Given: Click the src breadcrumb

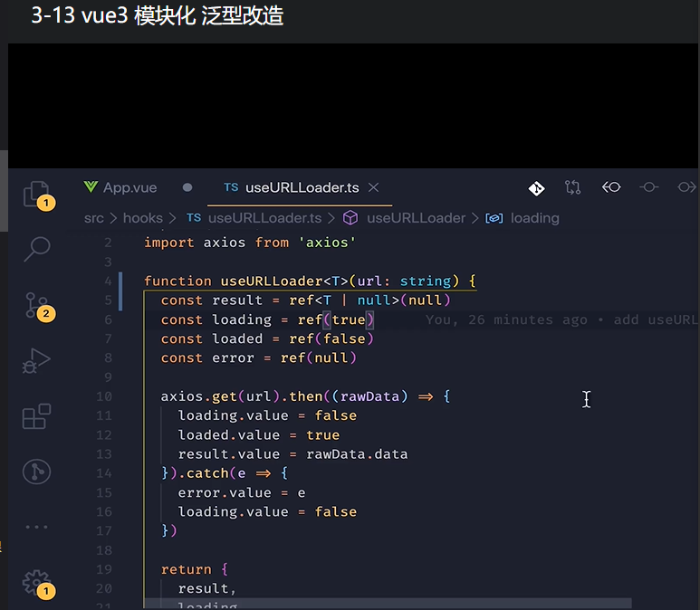Looking at the screenshot, I should [94, 218].
